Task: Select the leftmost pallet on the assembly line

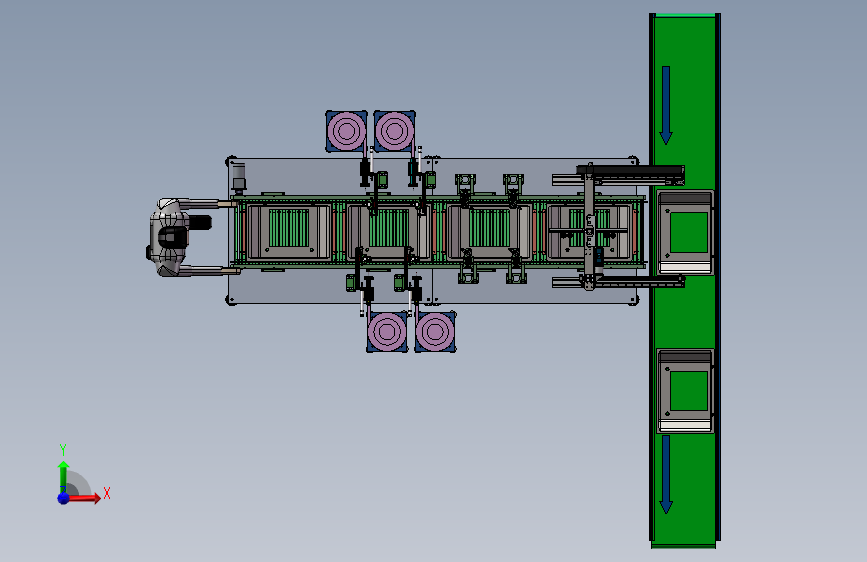Action: tap(289, 231)
